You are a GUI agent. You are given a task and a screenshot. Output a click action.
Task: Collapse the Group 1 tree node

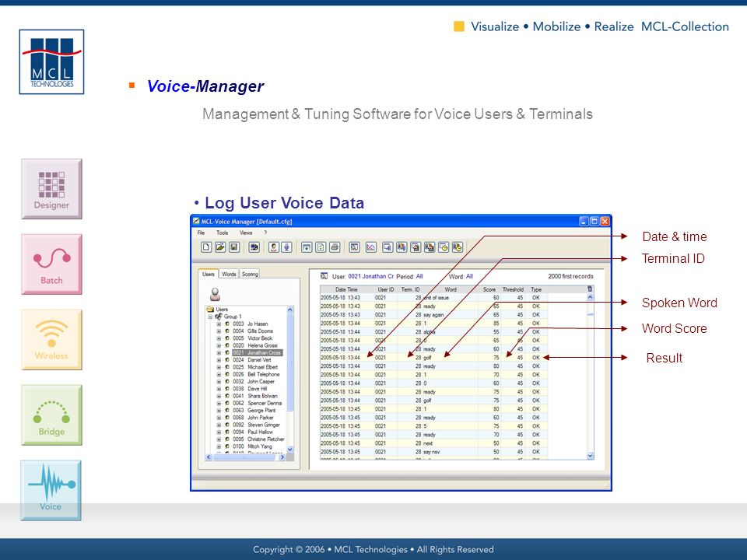[x=210, y=317]
